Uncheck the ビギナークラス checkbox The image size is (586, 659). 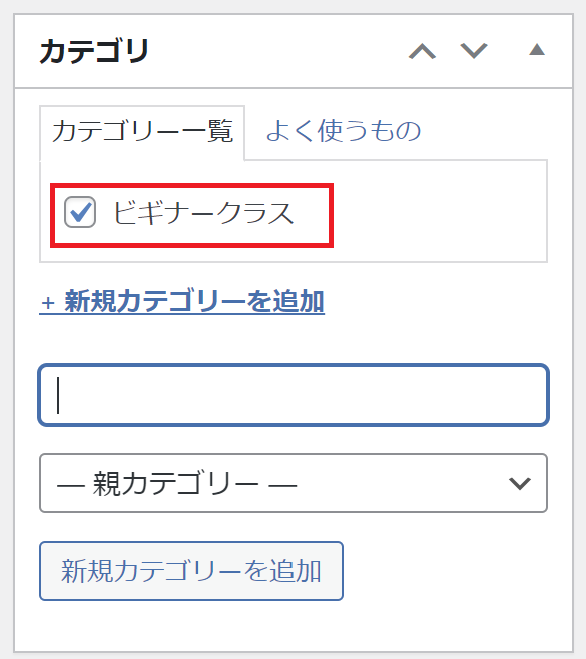tap(80, 212)
